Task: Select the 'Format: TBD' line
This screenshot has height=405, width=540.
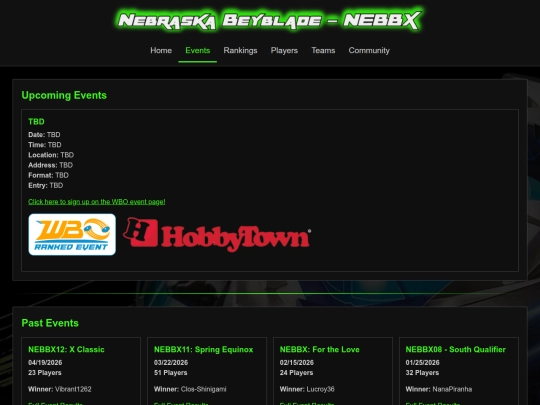Action: pyautogui.click(x=48, y=175)
